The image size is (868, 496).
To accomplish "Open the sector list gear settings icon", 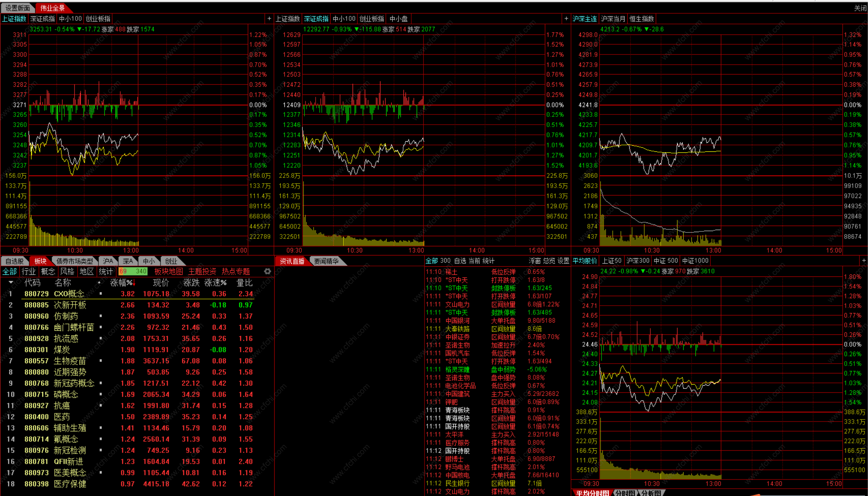I will tap(267, 271).
